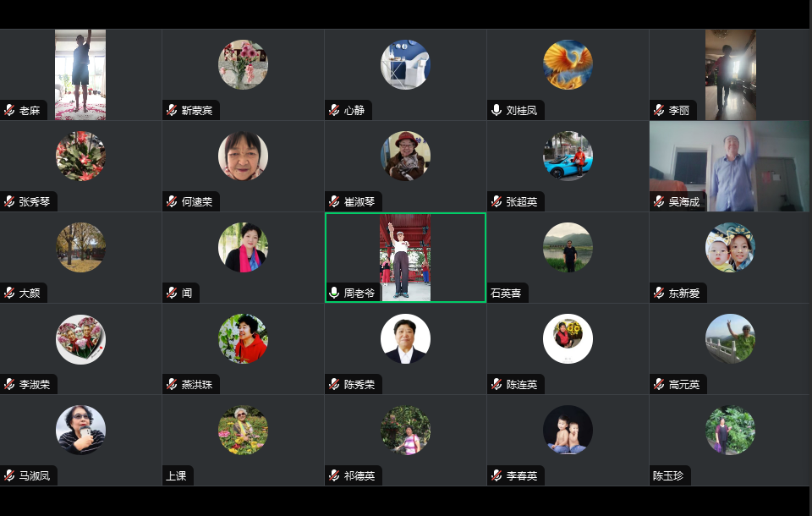Click muted mic icon beside 崔淑琴
The height and width of the screenshot is (516, 812).
point(335,201)
